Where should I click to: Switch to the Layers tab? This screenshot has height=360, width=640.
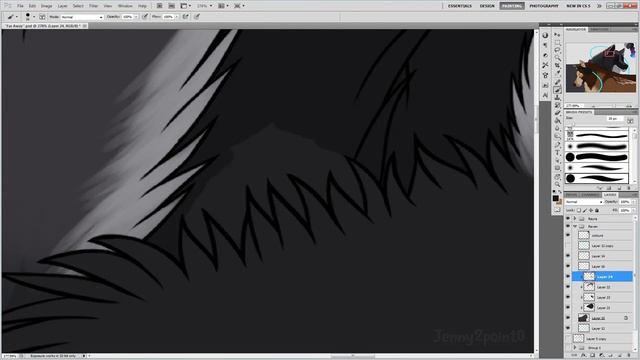point(610,195)
